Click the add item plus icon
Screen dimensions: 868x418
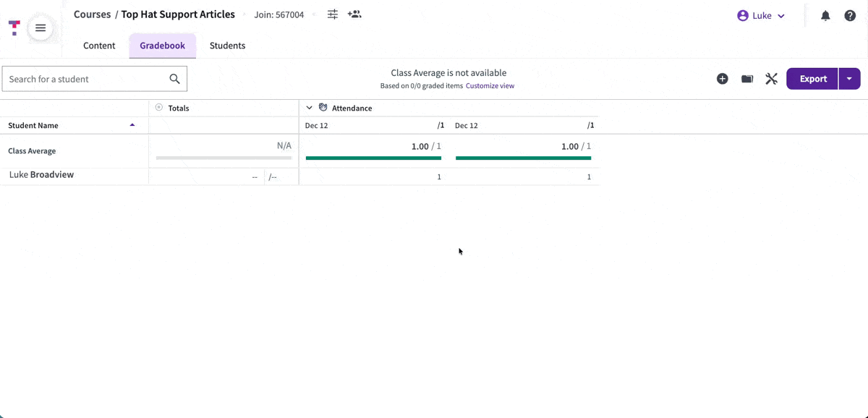(x=722, y=79)
